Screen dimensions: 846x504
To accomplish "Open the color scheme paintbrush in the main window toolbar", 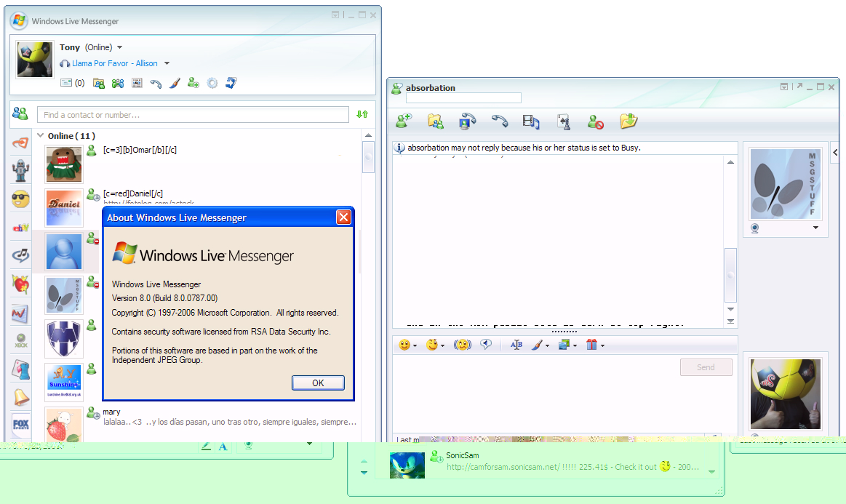I will point(175,83).
